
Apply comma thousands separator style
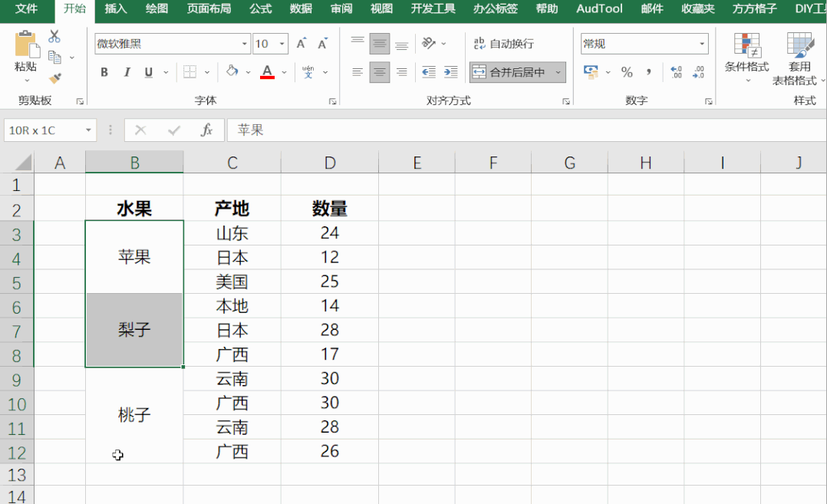coord(649,72)
